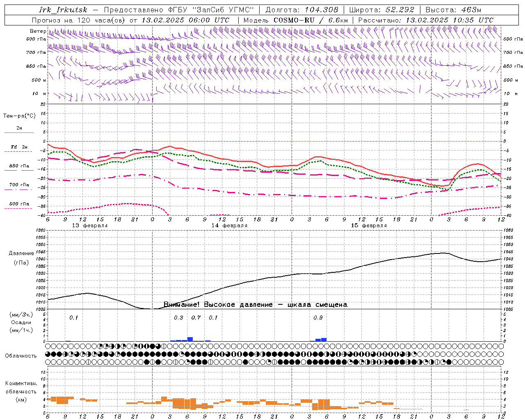
Task: Click the tallest blue precipitation bar on 14 февраля
Action: [x=190, y=339]
